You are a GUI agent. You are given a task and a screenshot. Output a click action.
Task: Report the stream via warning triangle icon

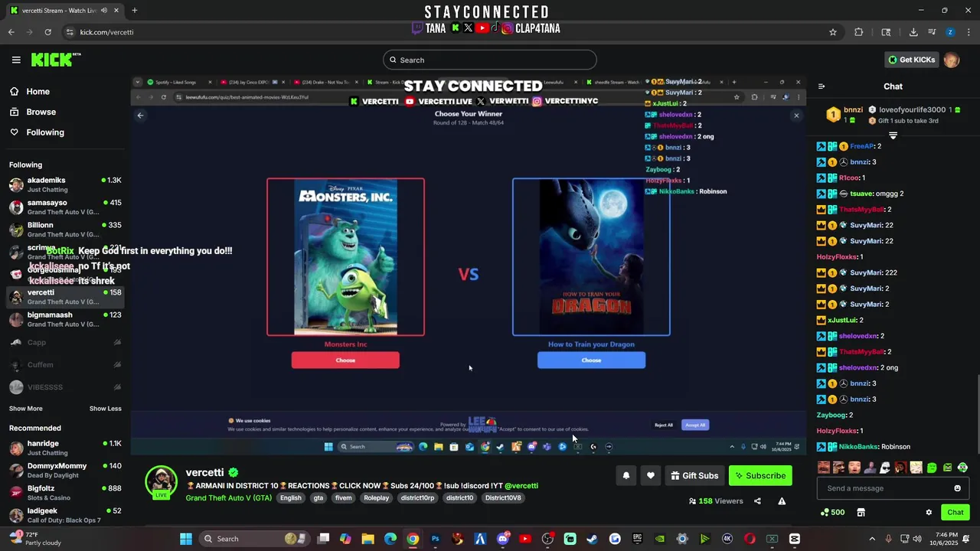click(x=782, y=501)
